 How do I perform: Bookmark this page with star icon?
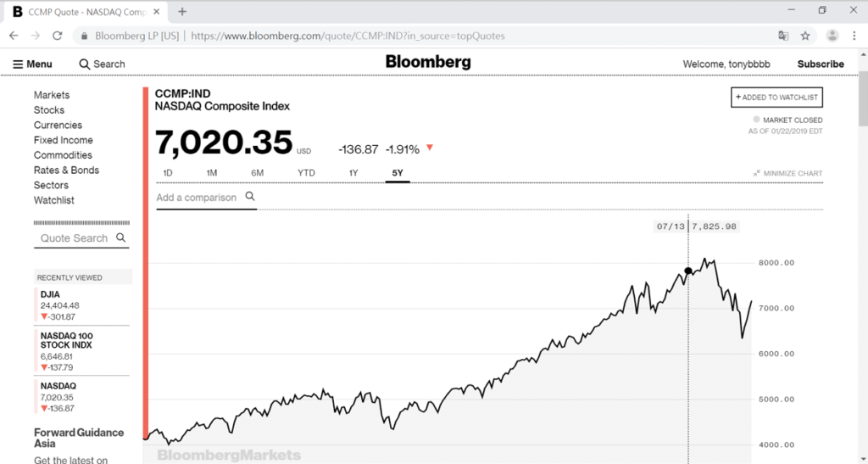coord(805,36)
